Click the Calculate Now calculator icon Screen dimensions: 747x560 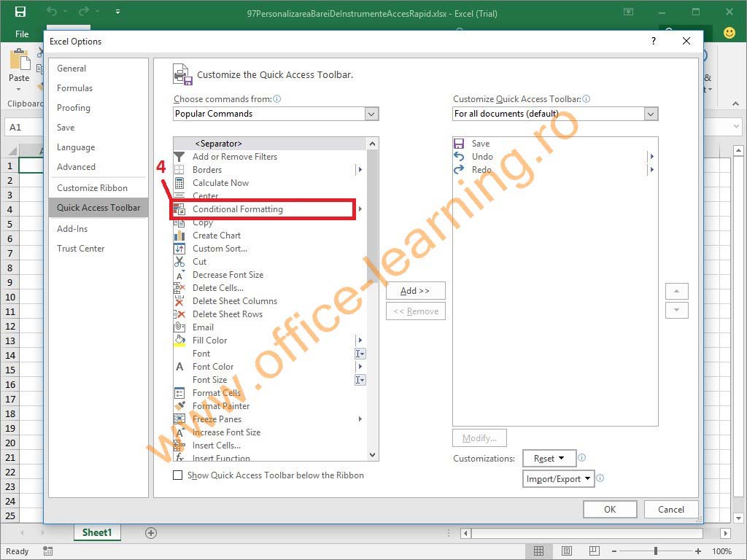(179, 183)
